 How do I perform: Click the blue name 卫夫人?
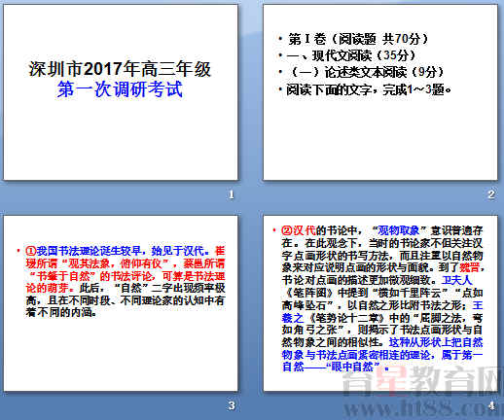pyautogui.click(x=455, y=280)
